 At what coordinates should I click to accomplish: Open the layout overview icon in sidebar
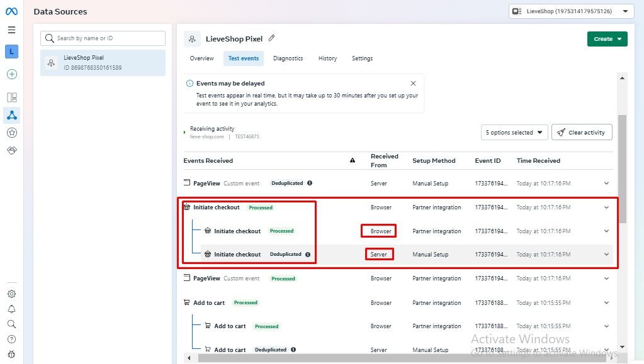pos(12,97)
